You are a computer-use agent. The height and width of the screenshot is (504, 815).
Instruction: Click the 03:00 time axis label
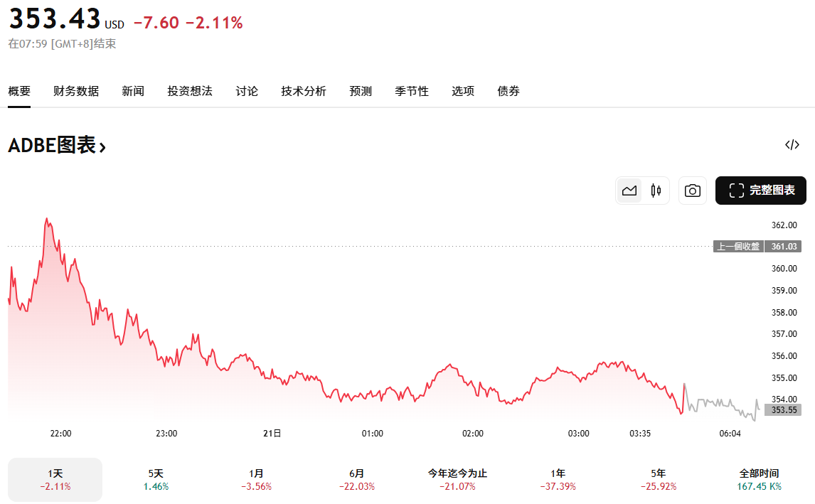(578, 434)
